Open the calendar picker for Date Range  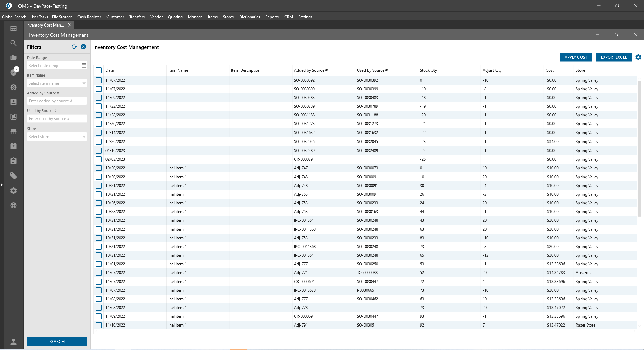[84, 66]
